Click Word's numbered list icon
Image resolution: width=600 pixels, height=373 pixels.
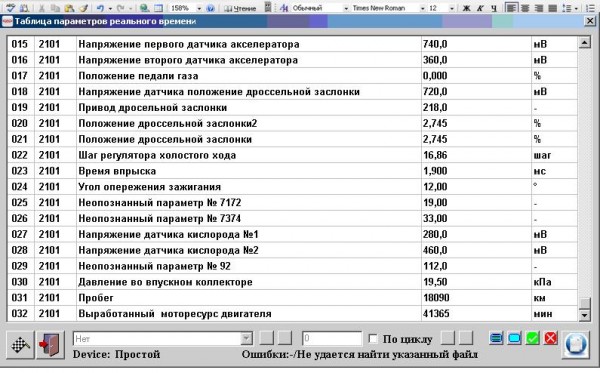tap(590, 8)
